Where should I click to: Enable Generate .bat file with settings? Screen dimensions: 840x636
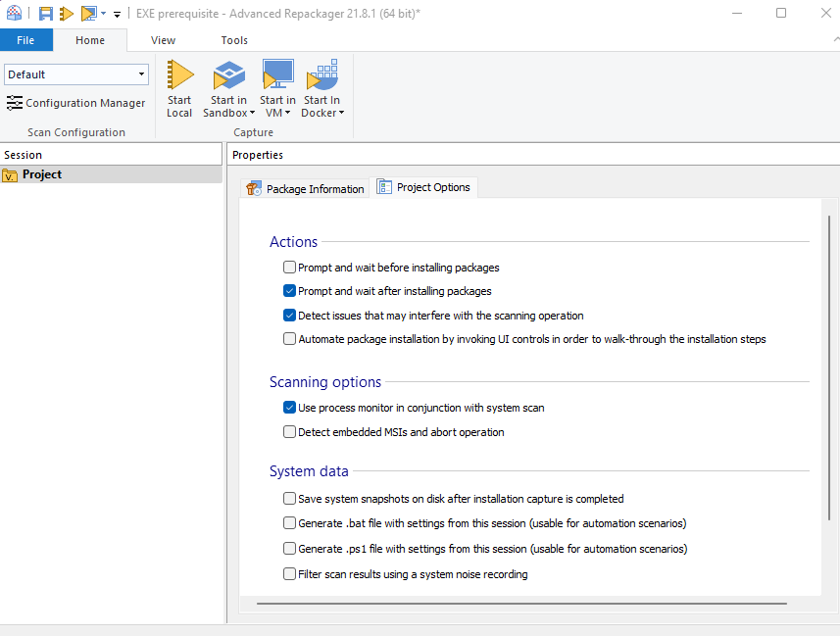pos(289,523)
